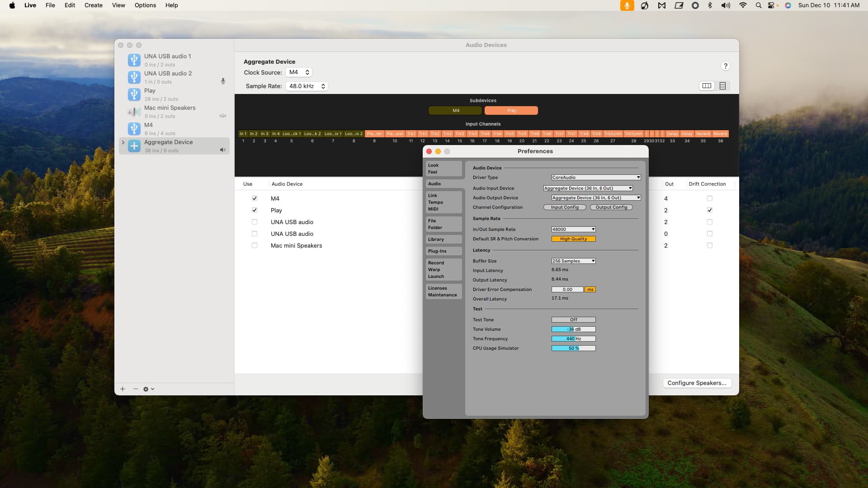Open the Look Feel preferences tab

(x=443, y=169)
